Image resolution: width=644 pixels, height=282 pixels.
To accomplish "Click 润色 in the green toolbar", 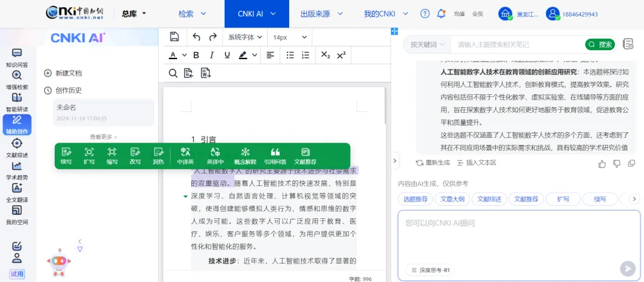I will click(x=158, y=156).
